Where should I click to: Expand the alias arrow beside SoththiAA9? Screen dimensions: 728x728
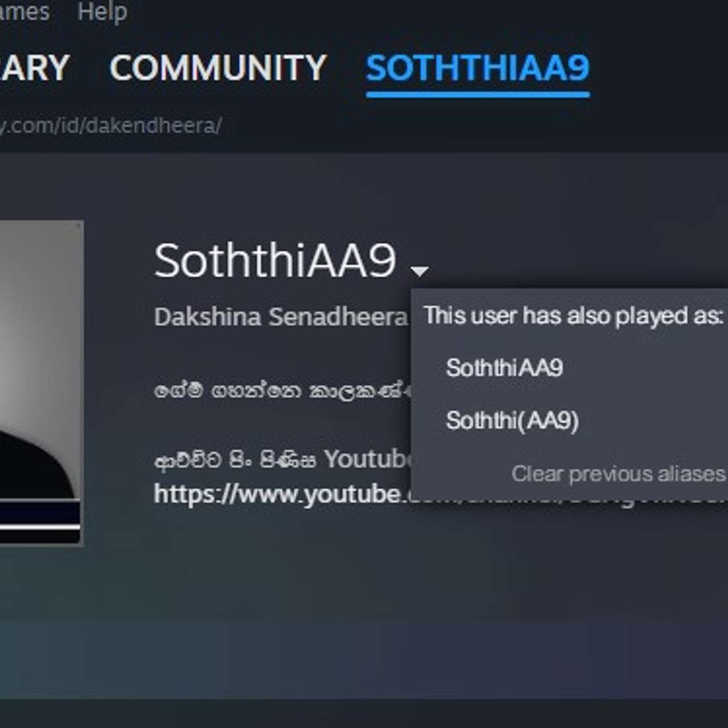pos(419,270)
